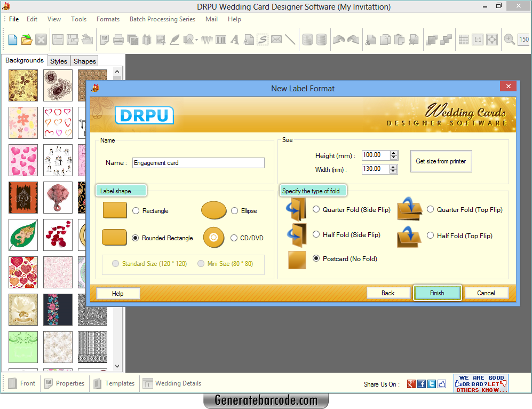Viewport: 532px width, 409px height.
Task: Select the Text 'A' tool
Action: tap(234, 40)
